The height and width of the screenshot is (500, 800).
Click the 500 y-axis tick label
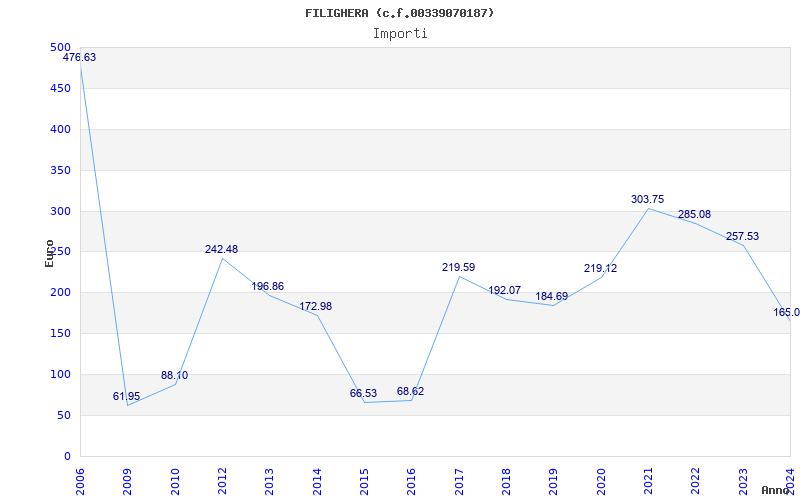tap(60, 48)
